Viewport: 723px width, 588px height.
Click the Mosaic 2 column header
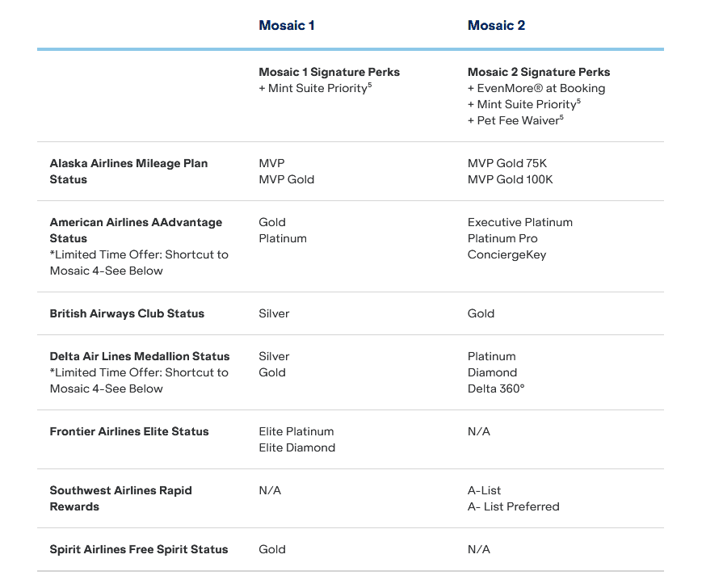coord(496,25)
